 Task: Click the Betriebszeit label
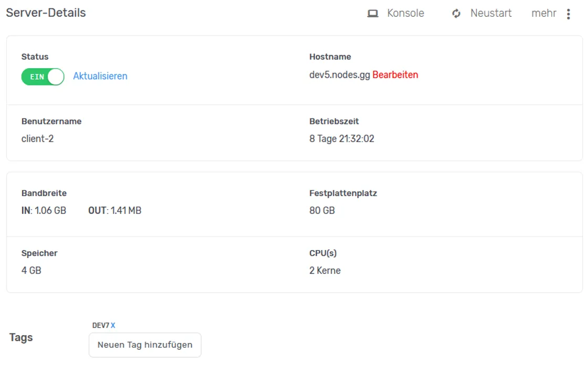coord(334,122)
